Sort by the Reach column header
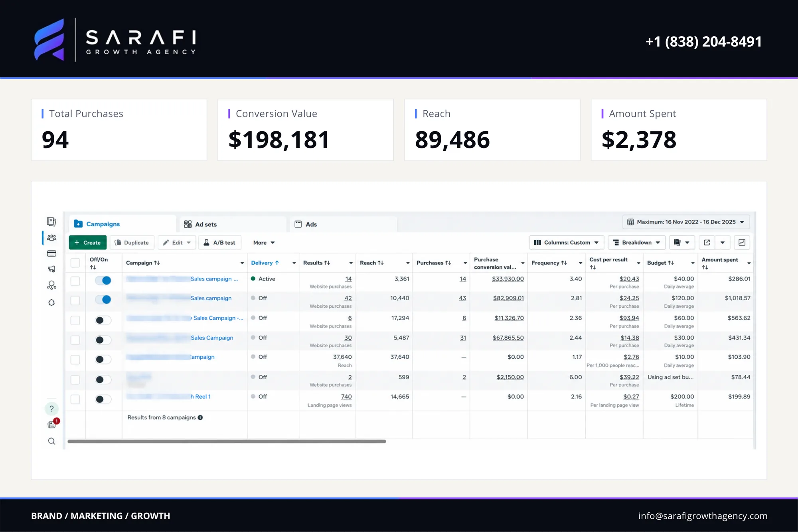798x532 pixels. pos(371,263)
